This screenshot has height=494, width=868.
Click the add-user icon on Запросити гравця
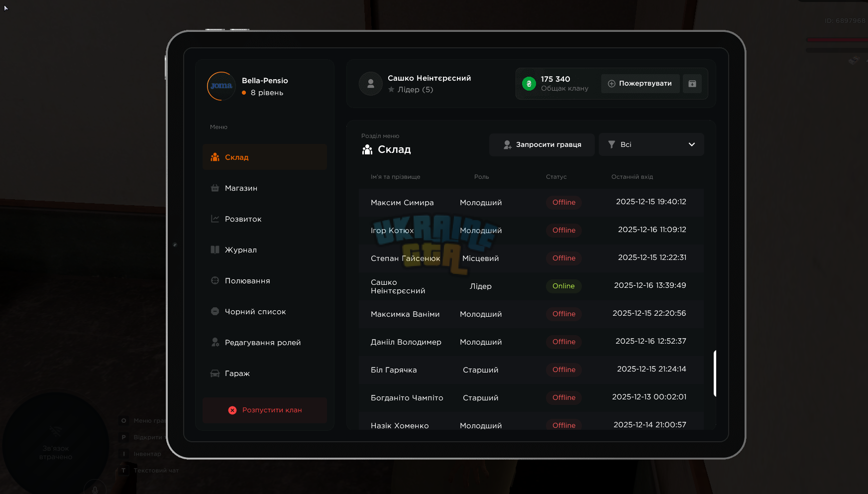click(507, 145)
